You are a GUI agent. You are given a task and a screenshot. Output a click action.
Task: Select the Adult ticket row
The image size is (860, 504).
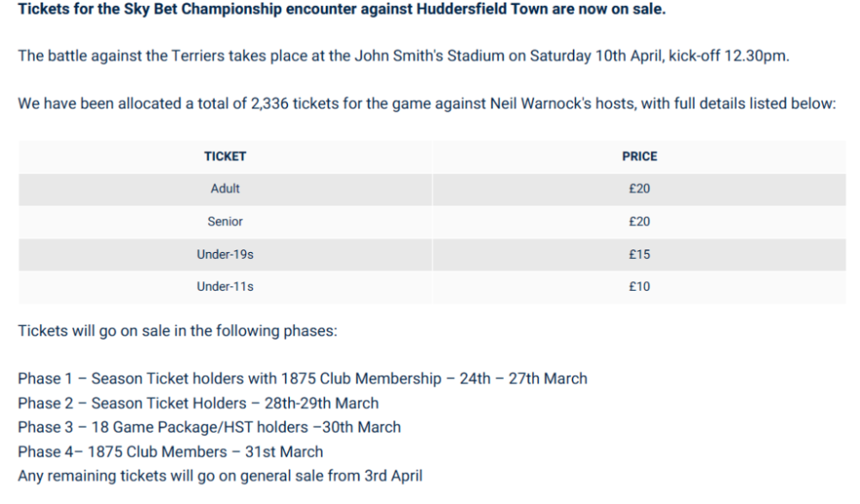click(224, 189)
